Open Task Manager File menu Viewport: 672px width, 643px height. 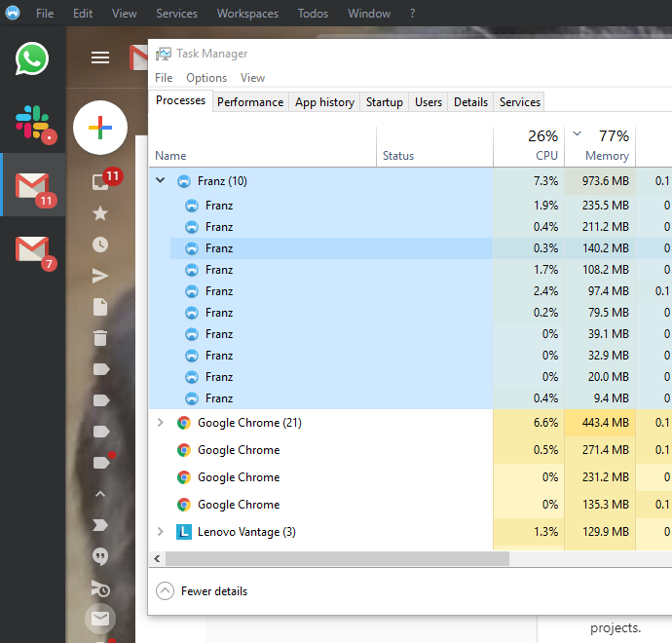(164, 78)
